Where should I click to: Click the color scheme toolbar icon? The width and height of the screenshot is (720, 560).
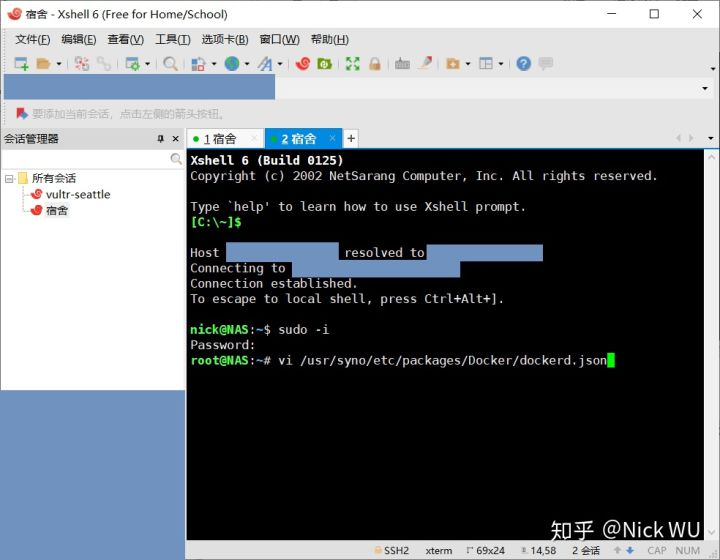[x=198, y=63]
